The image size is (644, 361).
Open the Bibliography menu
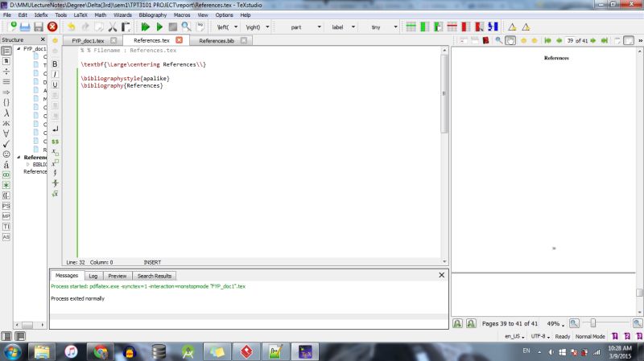153,14
